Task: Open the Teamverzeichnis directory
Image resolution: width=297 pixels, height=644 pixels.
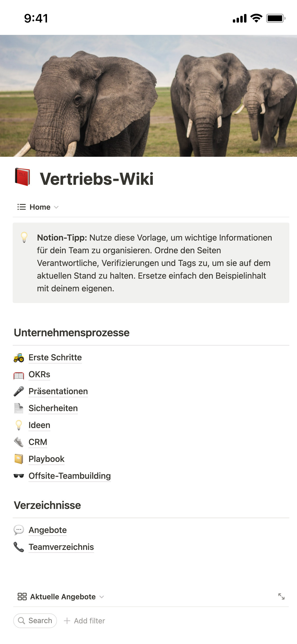Action: [61, 547]
